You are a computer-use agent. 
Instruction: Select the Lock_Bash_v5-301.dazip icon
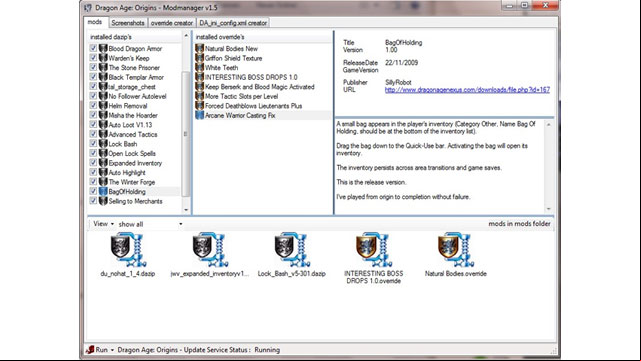[x=292, y=249]
